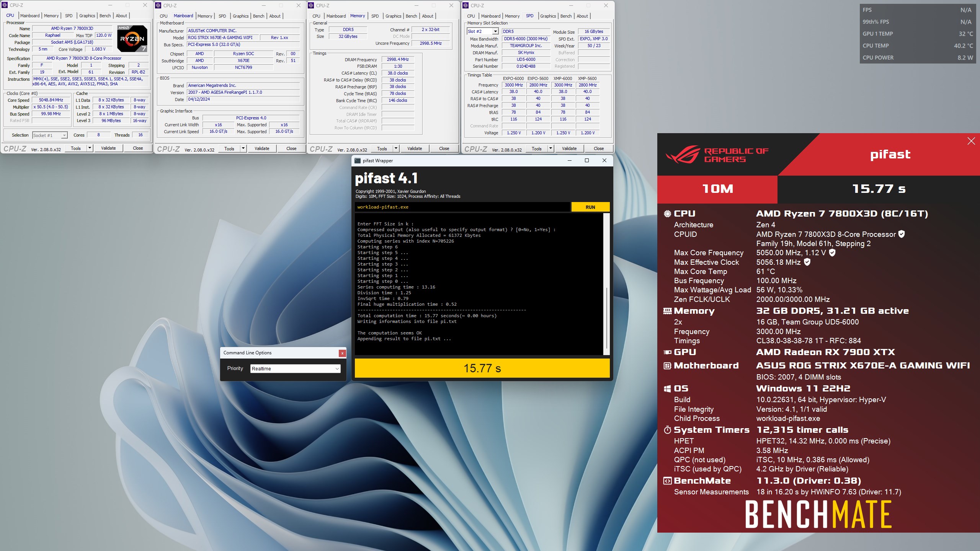Image resolution: width=980 pixels, height=551 pixels.
Task: Click Tools button in the Memory CPU-Z window
Action: coord(382,148)
